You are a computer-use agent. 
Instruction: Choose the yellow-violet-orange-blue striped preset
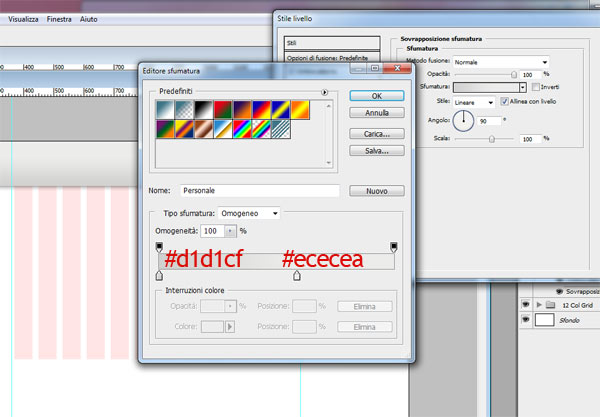pyautogui.click(x=184, y=129)
